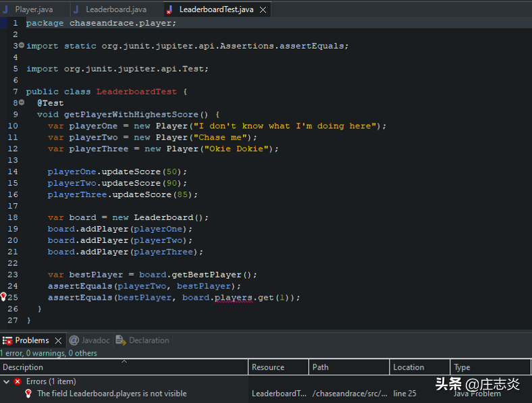Close the LeaderboardTest.java tab
The height and width of the screenshot is (403, 532).
point(263,9)
